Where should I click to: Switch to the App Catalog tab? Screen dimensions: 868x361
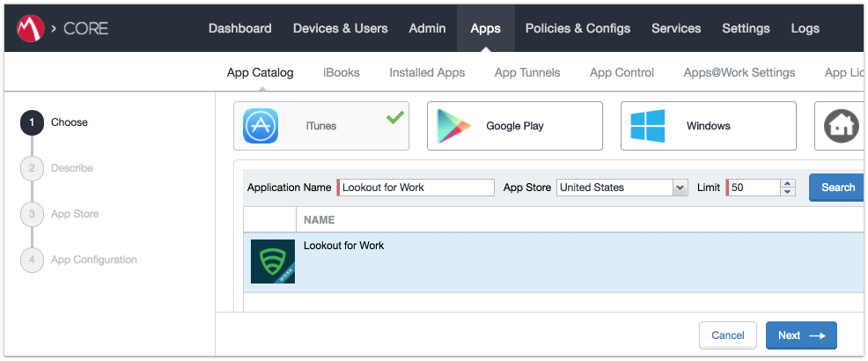261,72
